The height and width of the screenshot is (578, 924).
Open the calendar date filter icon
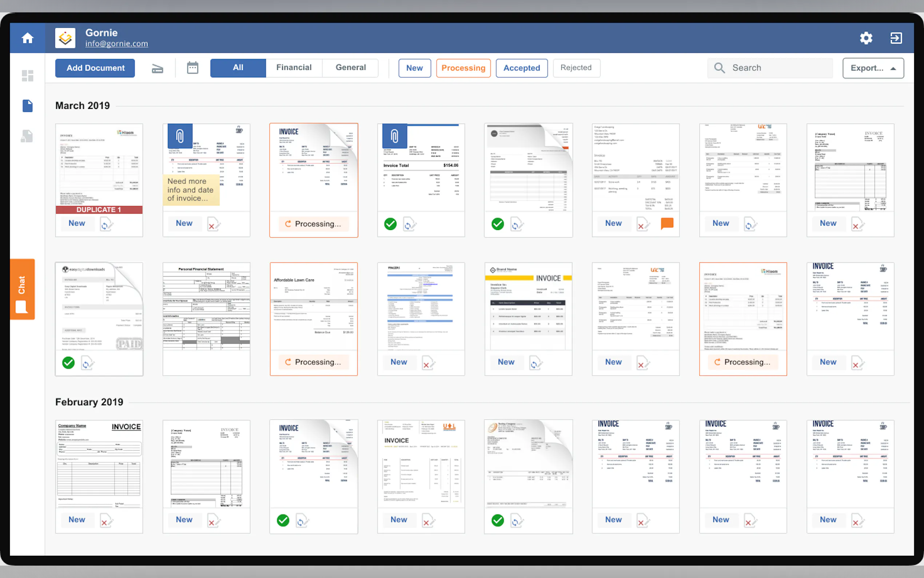[x=192, y=68]
